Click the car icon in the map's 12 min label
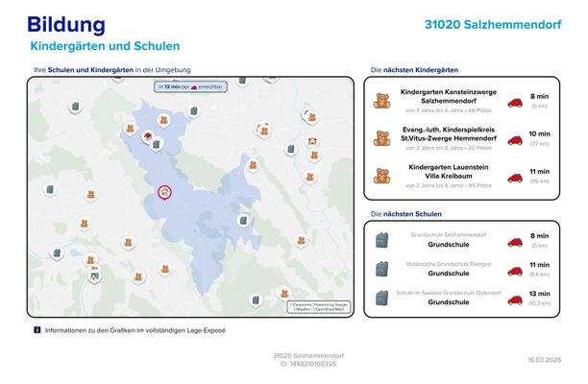588x384 pixels. click(195, 87)
